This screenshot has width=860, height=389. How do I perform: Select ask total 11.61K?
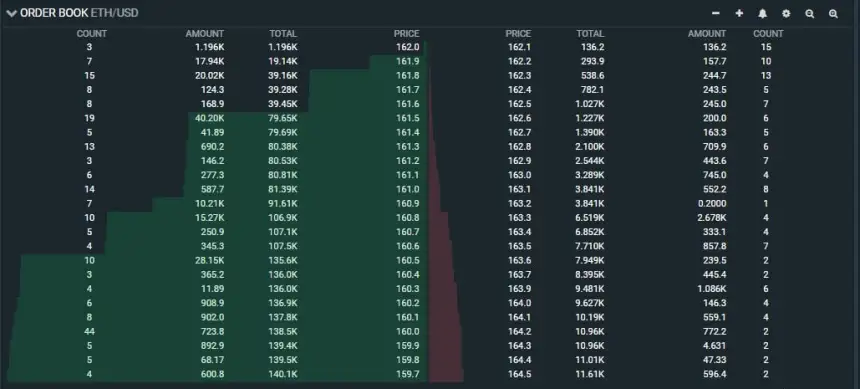[590, 374]
